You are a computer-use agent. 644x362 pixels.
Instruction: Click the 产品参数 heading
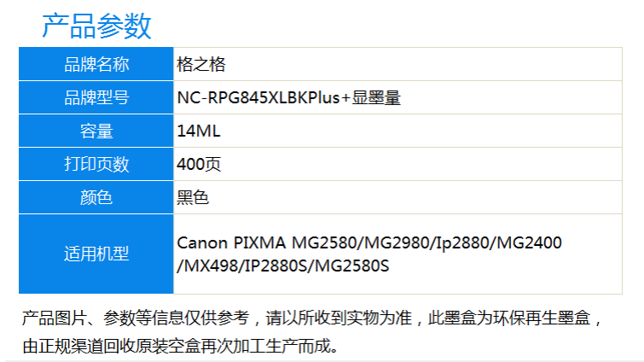point(96,26)
